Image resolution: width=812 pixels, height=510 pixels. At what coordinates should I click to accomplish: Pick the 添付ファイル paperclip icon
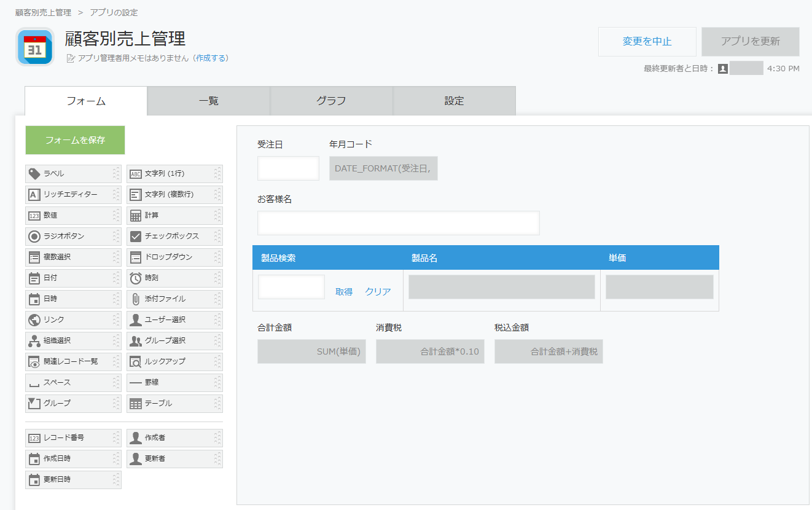pos(136,299)
